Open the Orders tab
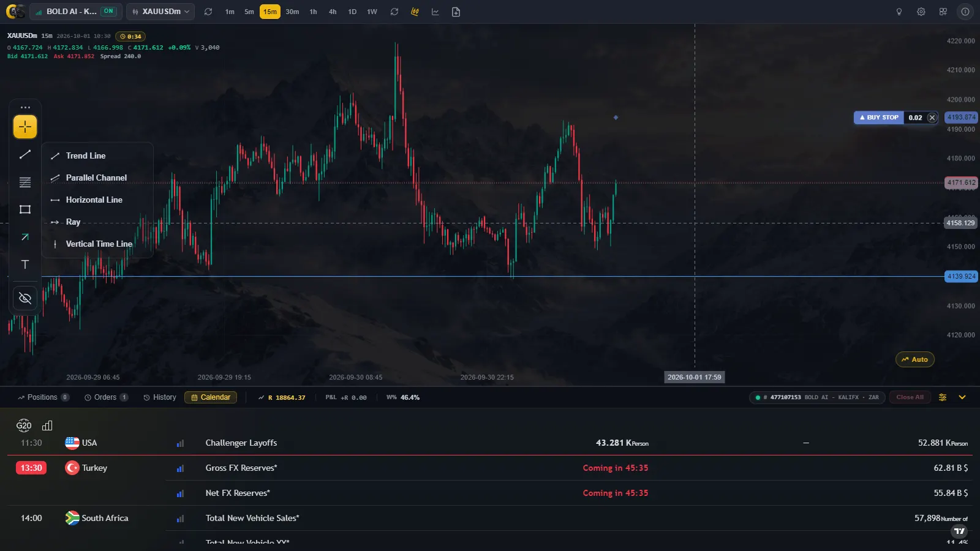Image resolution: width=980 pixels, height=551 pixels. point(106,397)
